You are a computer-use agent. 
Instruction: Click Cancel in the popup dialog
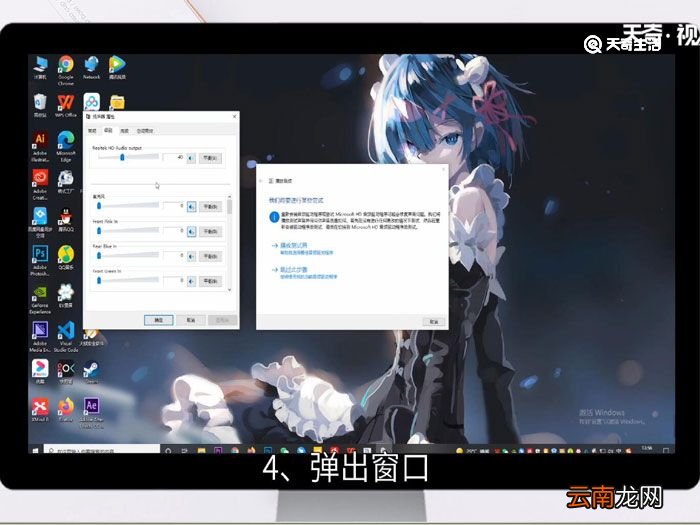[x=433, y=321]
